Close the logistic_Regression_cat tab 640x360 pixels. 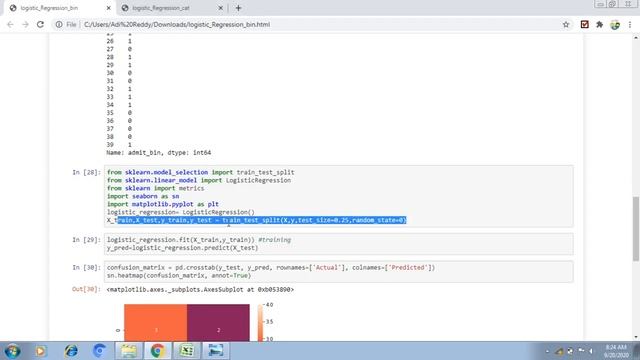(x=220, y=8)
